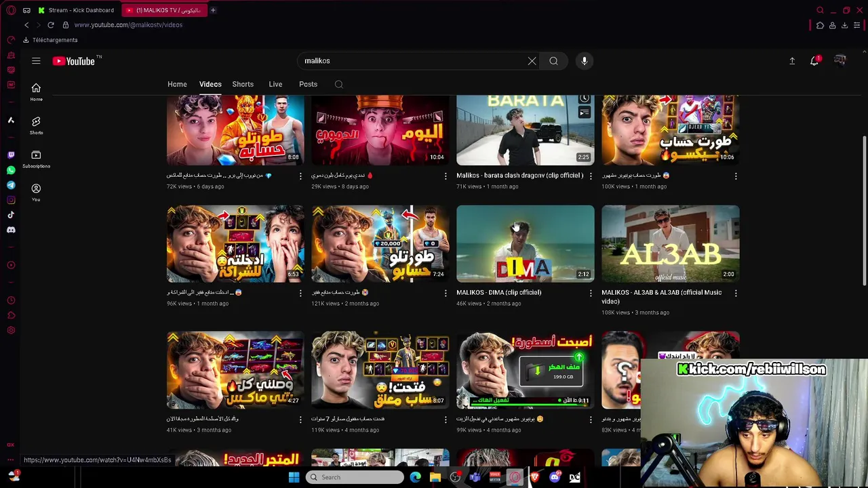Open browser profile icon in toolbar
This screenshot has height=488, width=868.
832,25
